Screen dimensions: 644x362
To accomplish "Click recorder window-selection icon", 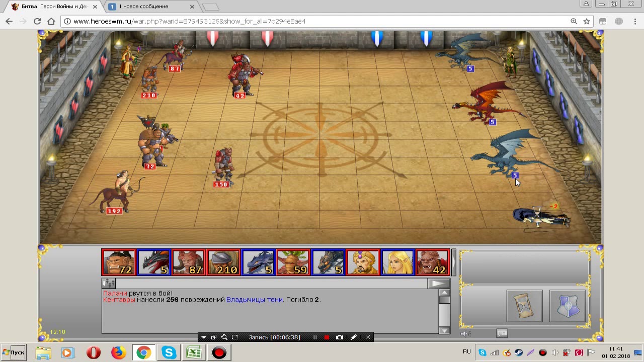I will [x=214, y=337].
